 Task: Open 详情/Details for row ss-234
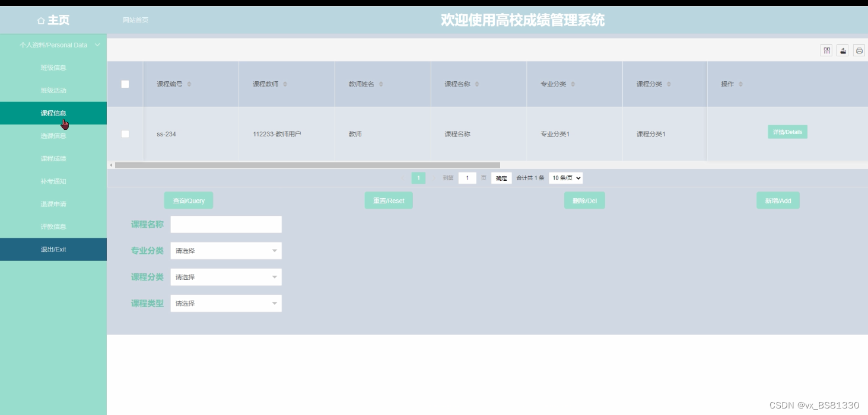coord(787,132)
